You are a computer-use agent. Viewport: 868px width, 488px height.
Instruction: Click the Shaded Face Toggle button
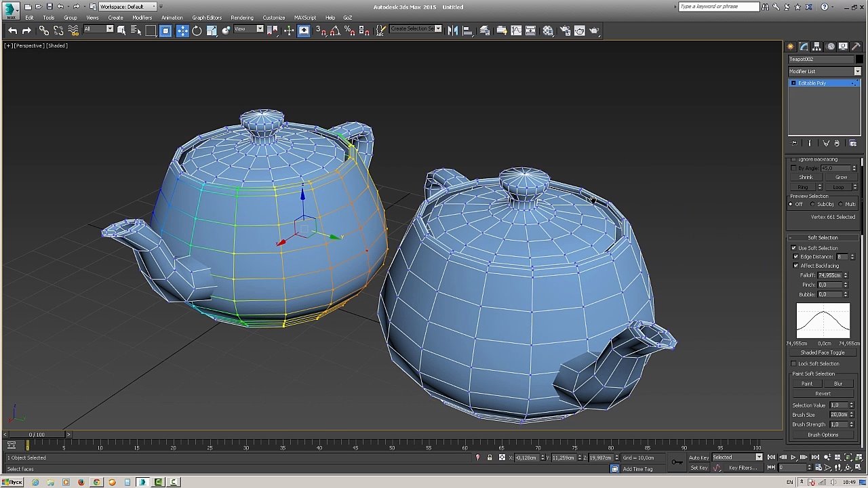point(823,353)
